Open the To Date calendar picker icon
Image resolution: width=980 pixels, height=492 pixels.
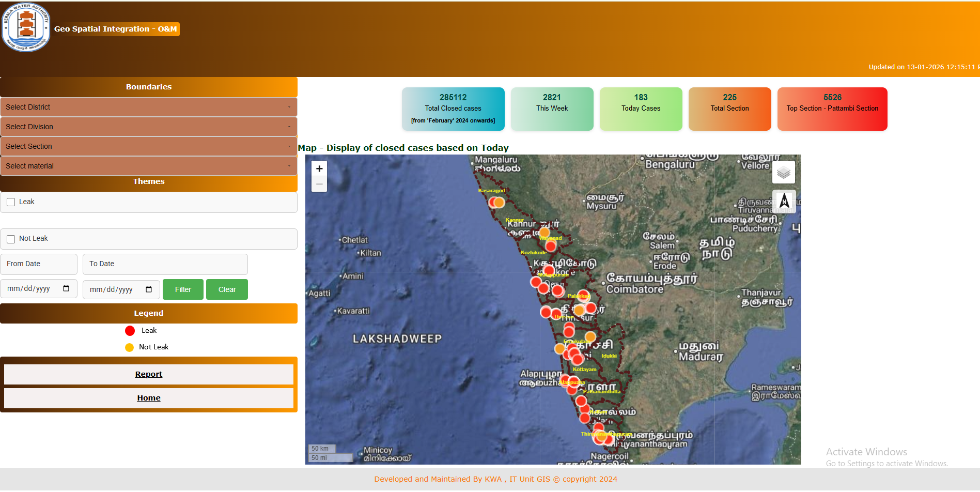149,289
